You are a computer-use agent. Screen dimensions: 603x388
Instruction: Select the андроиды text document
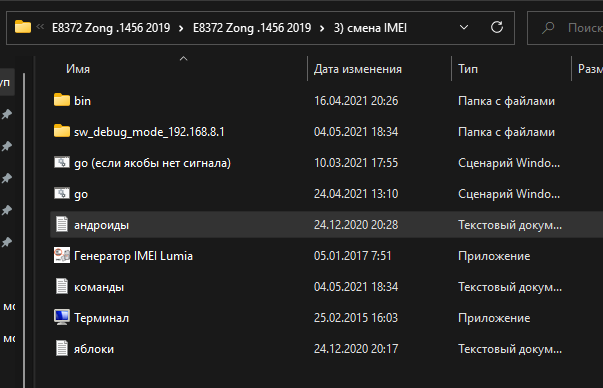pos(101,225)
